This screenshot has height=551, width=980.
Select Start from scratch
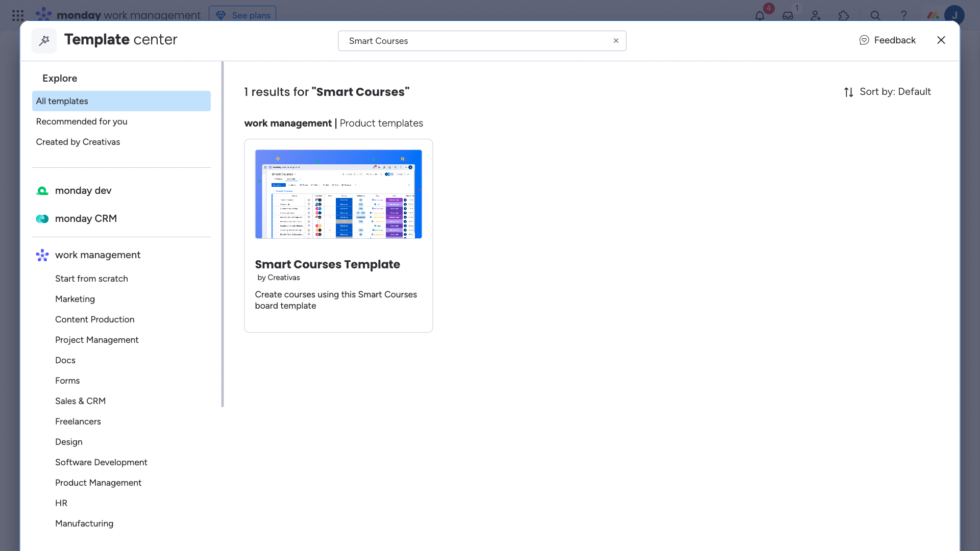tap(91, 279)
